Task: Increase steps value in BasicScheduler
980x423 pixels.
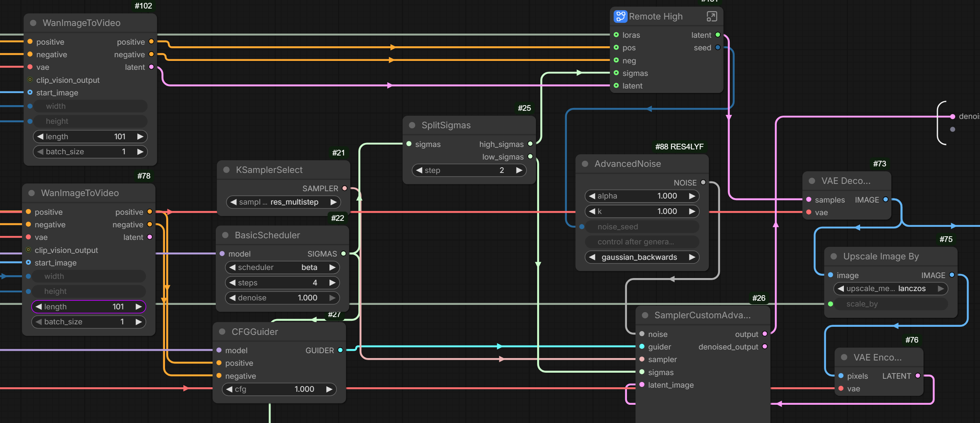Action: click(x=332, y=283)
